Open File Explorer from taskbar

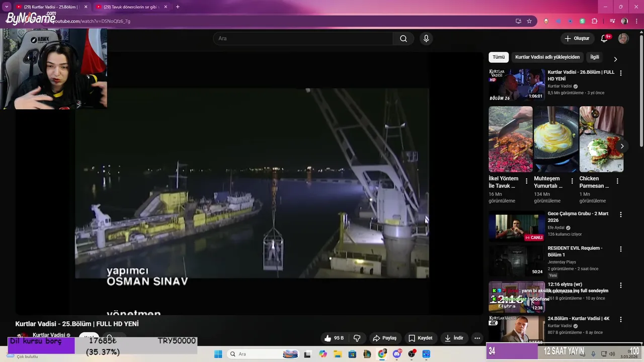tap(338, 354)
